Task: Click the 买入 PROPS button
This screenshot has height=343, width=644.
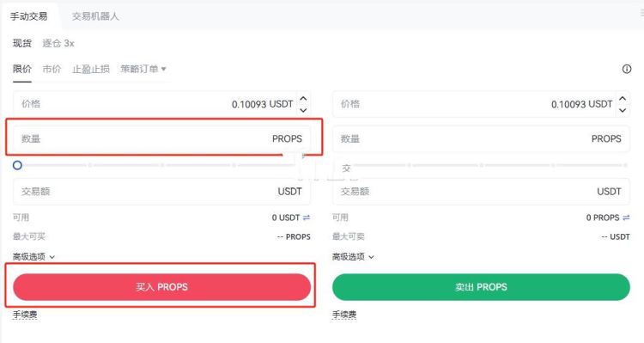Action: coord(161,287)
